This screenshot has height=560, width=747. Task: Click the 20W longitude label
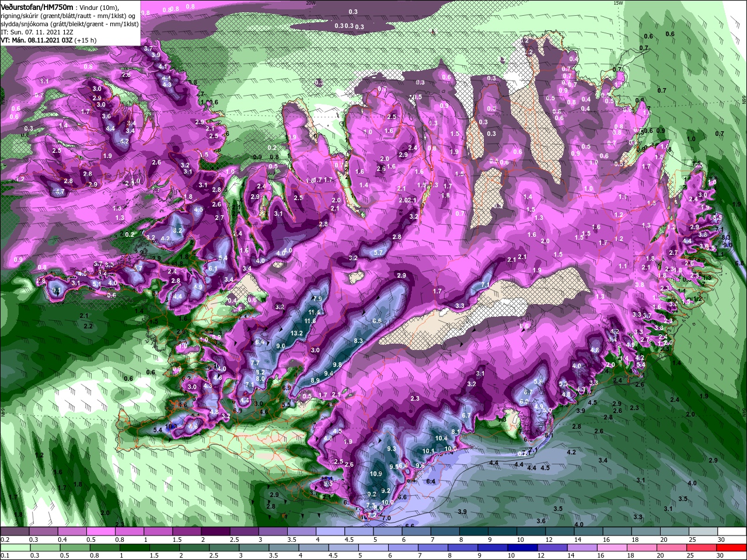[x=310, y=3]
